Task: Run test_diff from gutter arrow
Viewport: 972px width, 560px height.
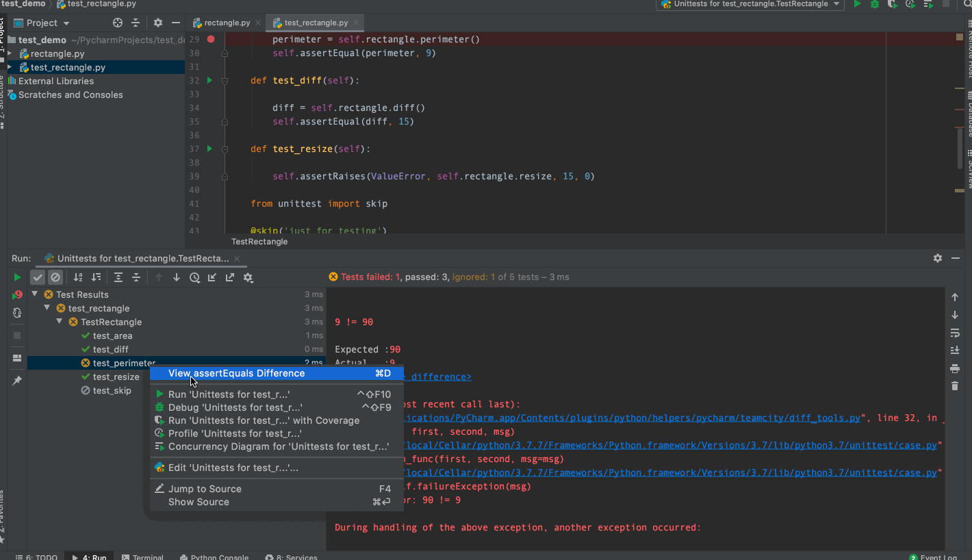Action: coord(209,80)
